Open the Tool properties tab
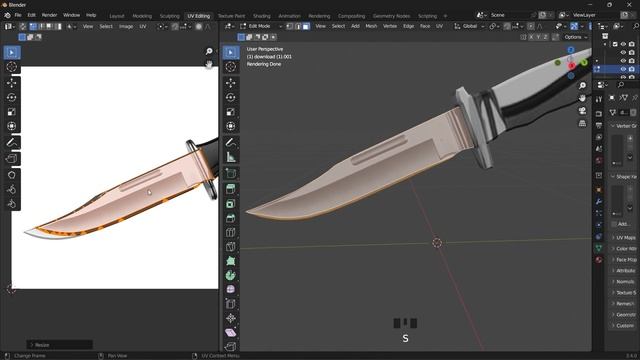This screenshot has height=360, width=640. [x=599, y=99]
